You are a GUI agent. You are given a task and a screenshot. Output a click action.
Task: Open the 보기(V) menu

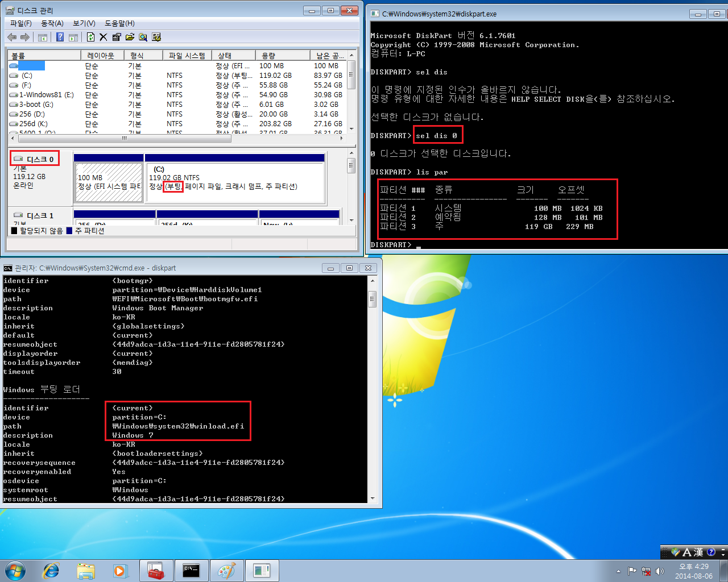click(x=84, y=23)
